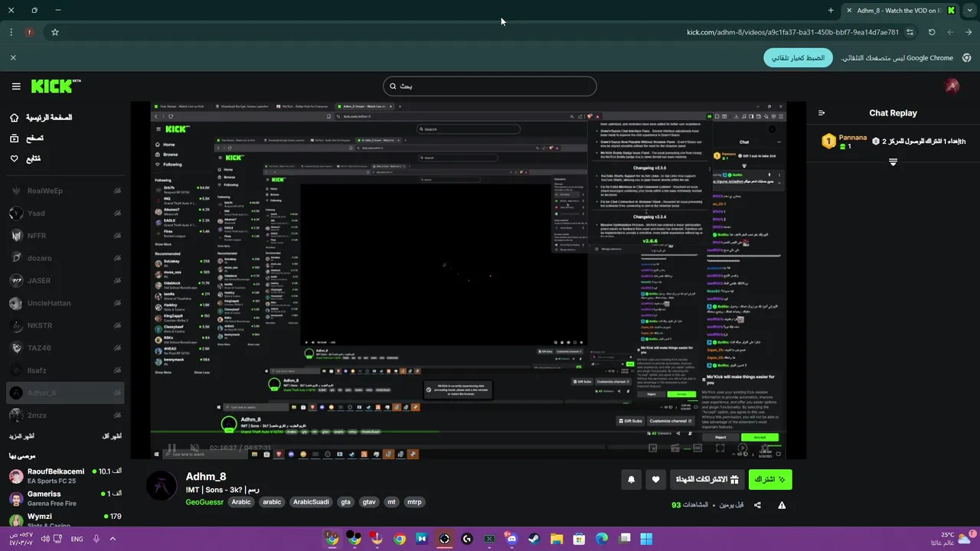Open the Windows Start menu
Image resolution: width=980 pixels, height=551 pixels.
pyautogui.click(x=646, y=539)
